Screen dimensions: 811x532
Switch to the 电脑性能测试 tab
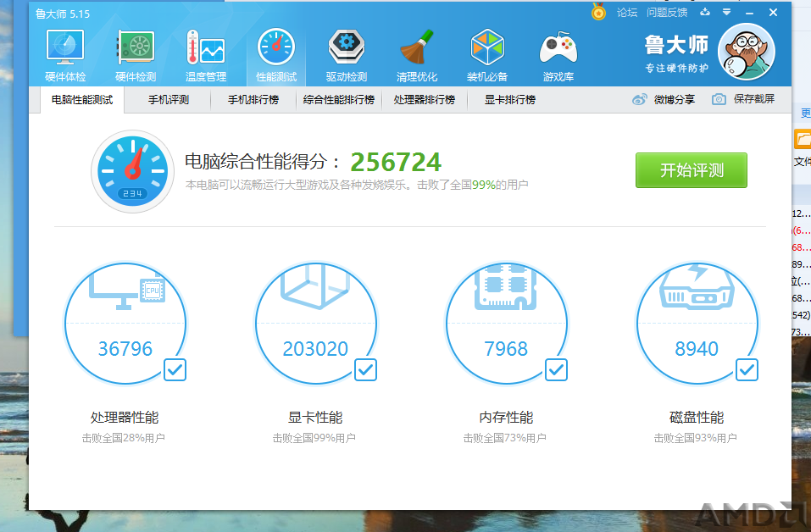[82, 100]
